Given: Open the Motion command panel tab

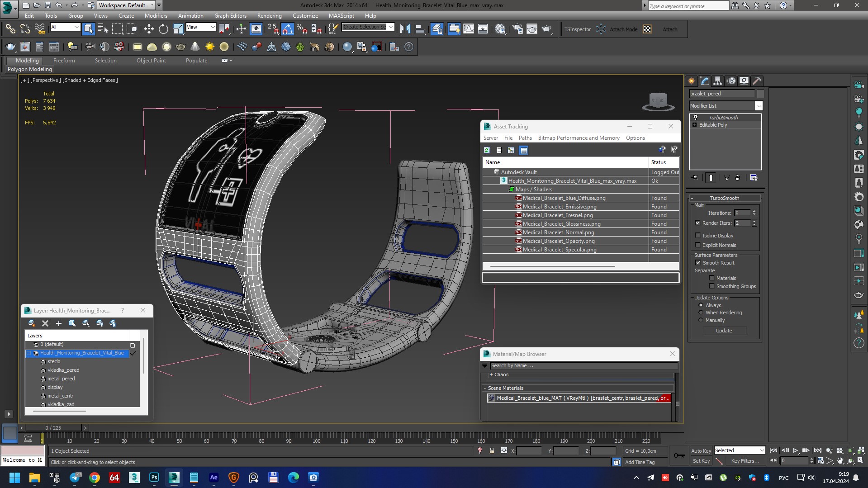Looking at the screenshot, I should [x=731, y=81].
